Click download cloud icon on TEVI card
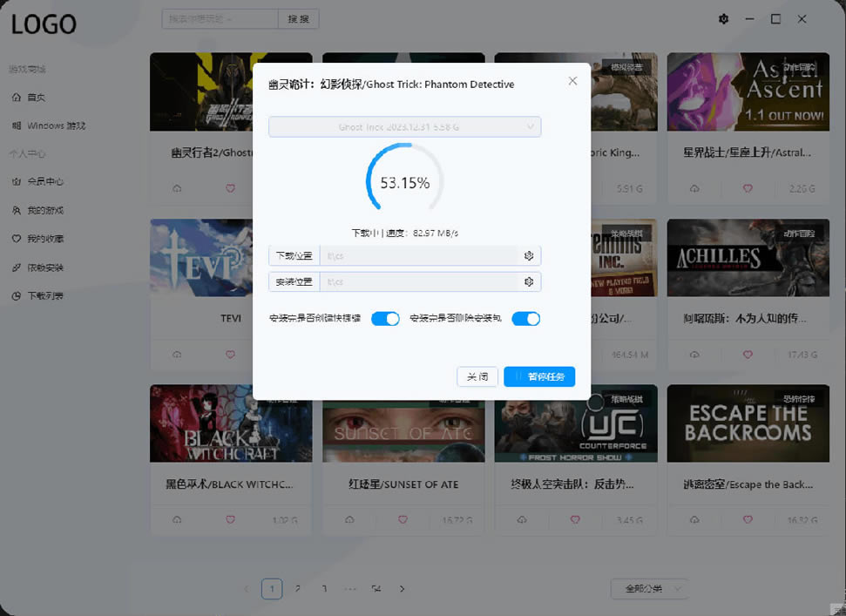This screenshot has width=846, height=616. point(177,355)
